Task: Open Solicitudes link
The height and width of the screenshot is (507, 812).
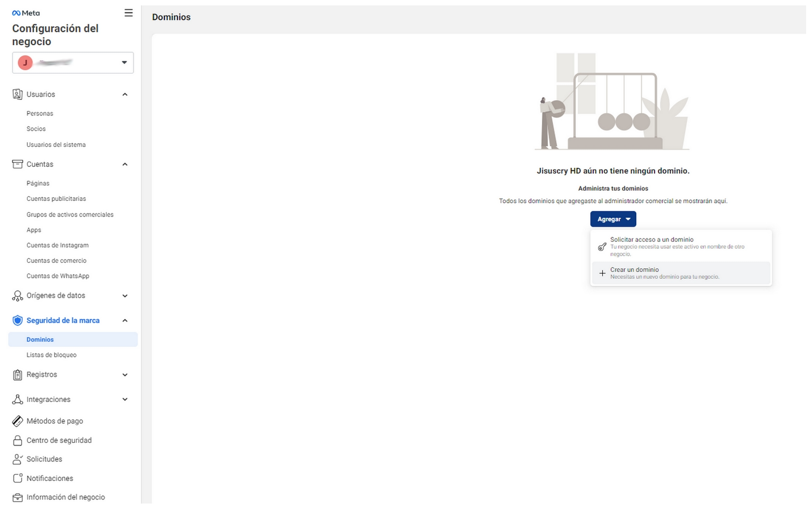Action: click(44, 459)
